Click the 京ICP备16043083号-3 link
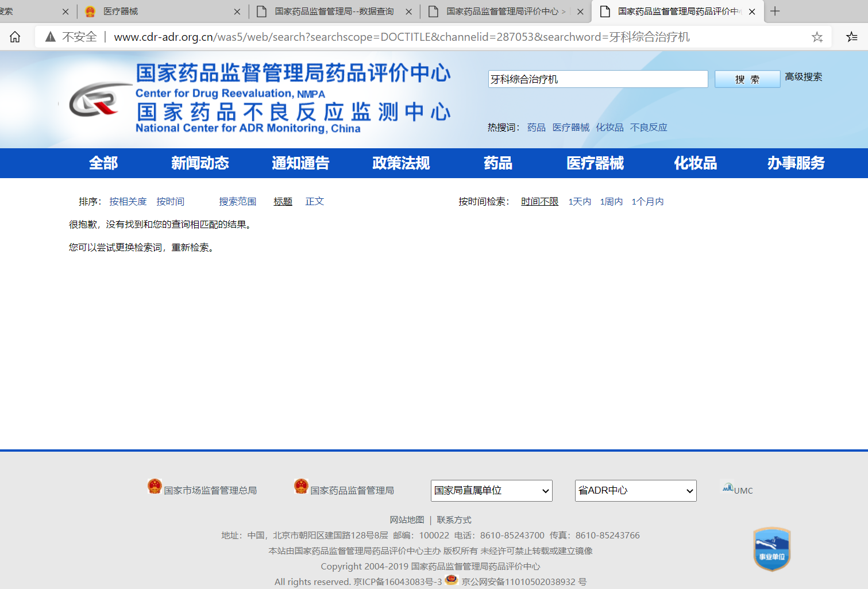The image size is (868, 589). [x=398, y=582]
